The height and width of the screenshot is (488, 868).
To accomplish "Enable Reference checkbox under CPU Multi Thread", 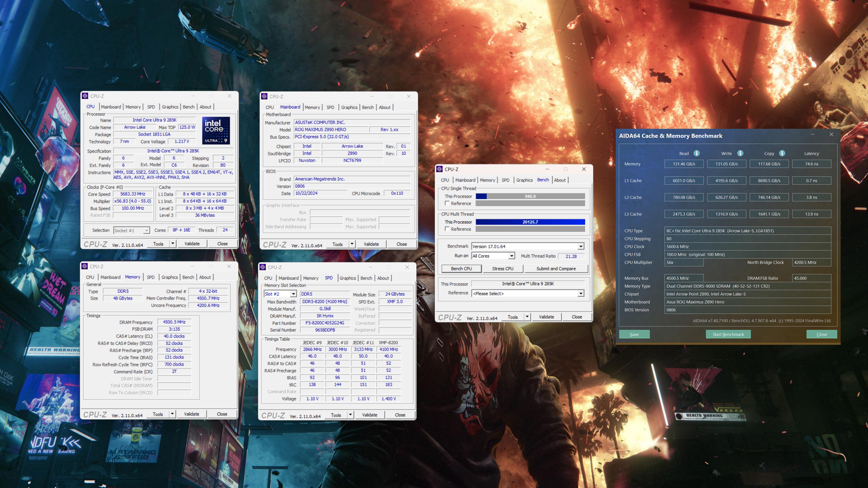I will click(447, 229).
